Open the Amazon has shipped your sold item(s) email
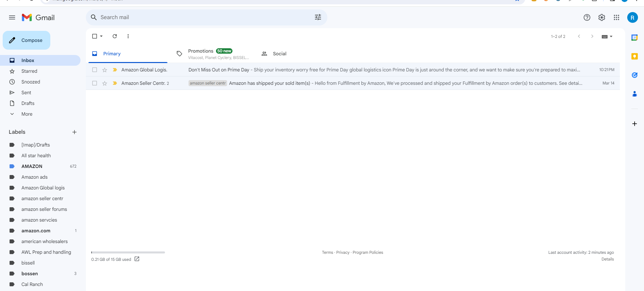This screenshot has height=291, width=644. (353, 83)
